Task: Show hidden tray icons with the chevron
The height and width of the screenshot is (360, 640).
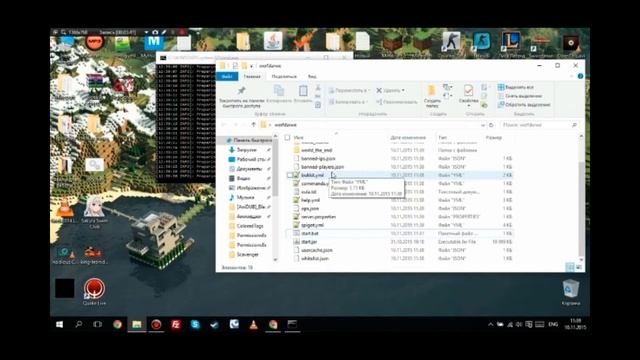Action: [x=490, y=324]
